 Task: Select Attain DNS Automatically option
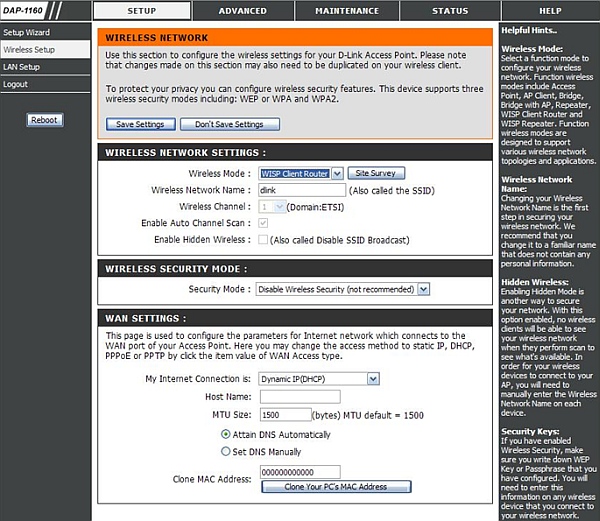pos(225,435)
